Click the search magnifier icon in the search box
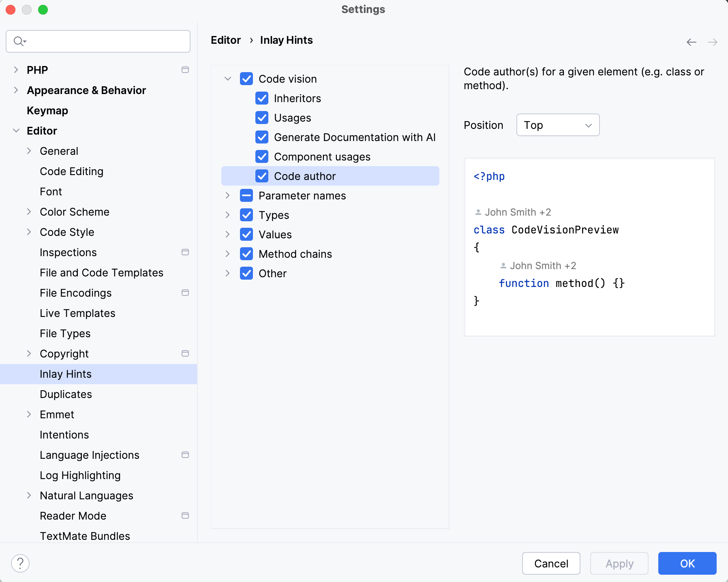 point(19,41)
